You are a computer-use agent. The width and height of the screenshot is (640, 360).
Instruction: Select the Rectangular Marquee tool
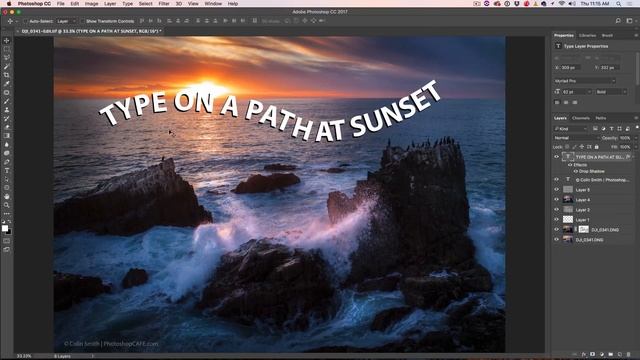pyautogui.click(x=7, y=49)
